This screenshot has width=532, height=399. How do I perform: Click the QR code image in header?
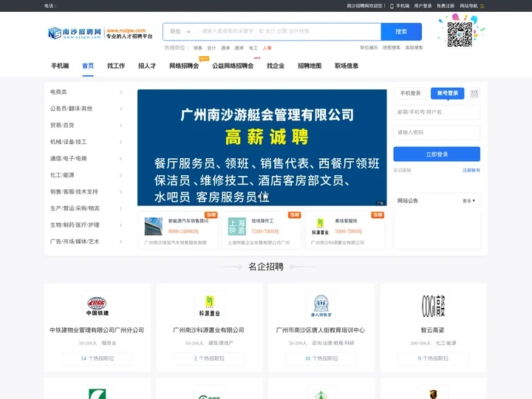tap(460, 34)
